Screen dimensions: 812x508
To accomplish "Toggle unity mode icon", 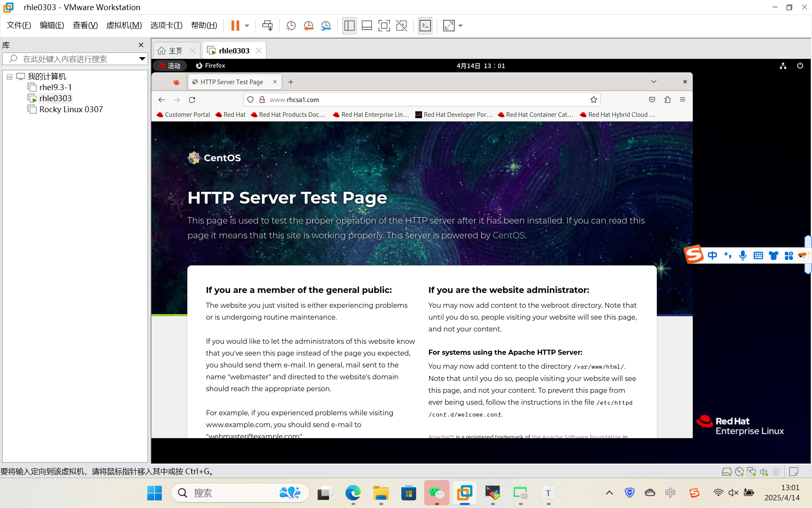I will (x=401, y=26).
